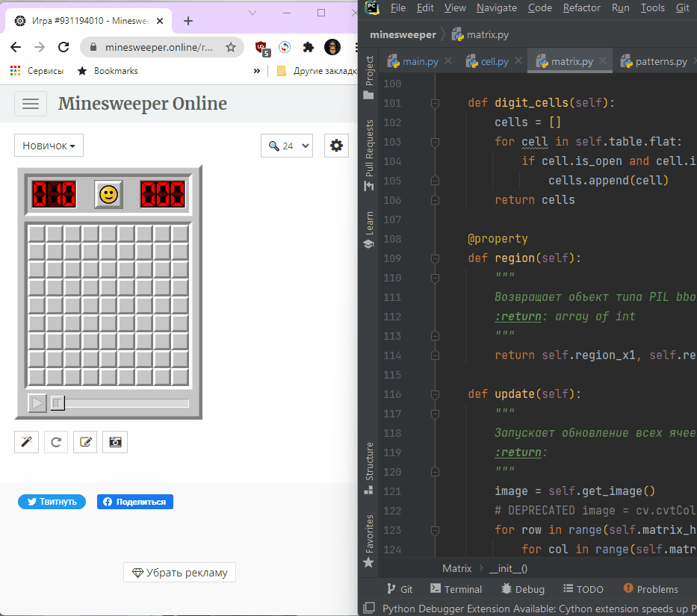Click the Поделиться Facebook button
This screenshot has height=616, width=697.
(135, 502)
